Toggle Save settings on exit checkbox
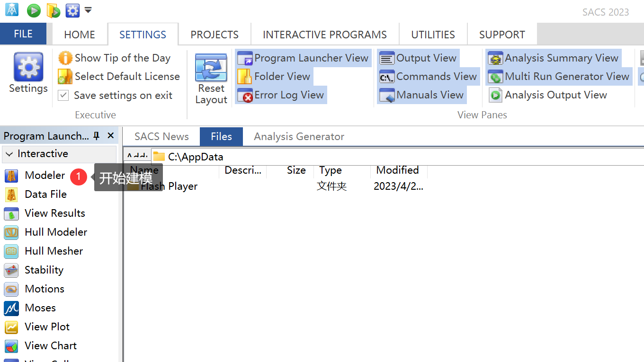This screenshot has height=362, width=644. click(x=63, y=96)
